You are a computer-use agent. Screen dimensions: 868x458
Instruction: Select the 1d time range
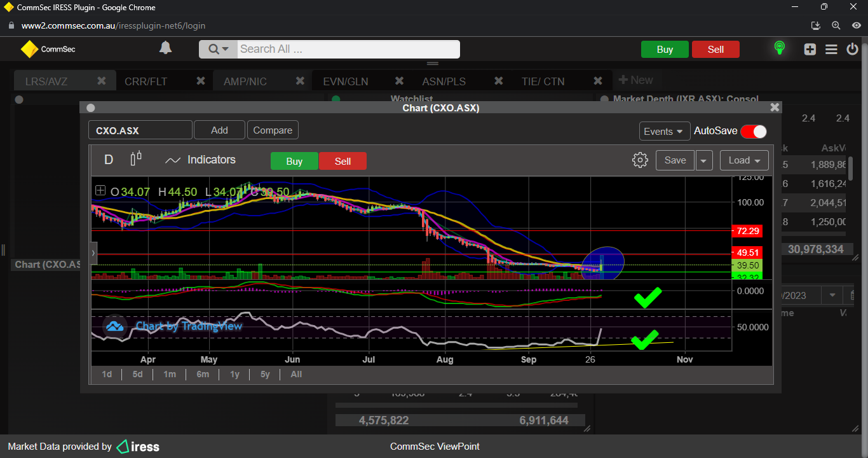click(107, 374)
